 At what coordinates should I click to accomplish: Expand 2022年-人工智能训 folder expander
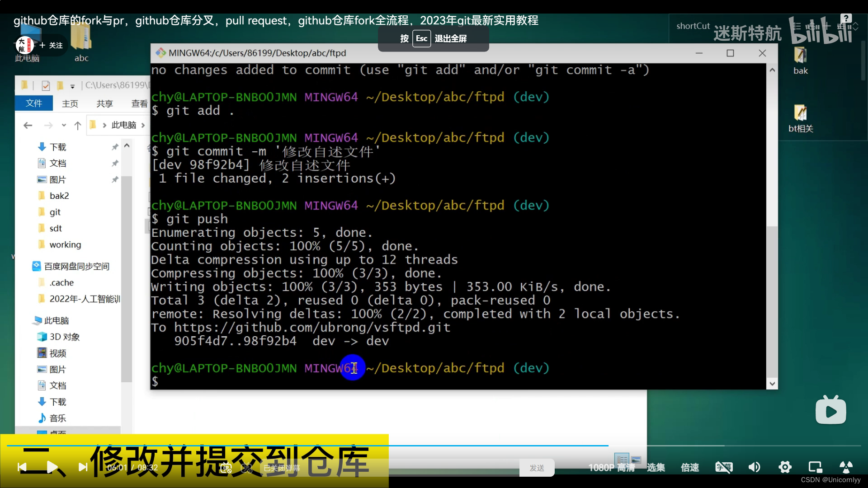[x=28, y=299]
